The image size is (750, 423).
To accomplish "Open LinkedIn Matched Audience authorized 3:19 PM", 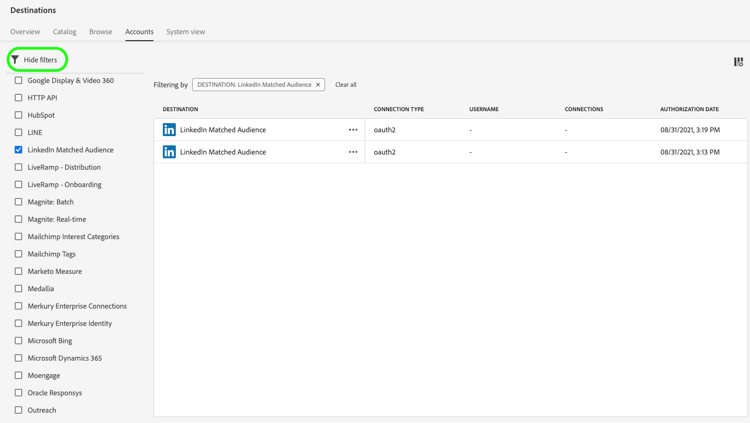I will [223, 130].
